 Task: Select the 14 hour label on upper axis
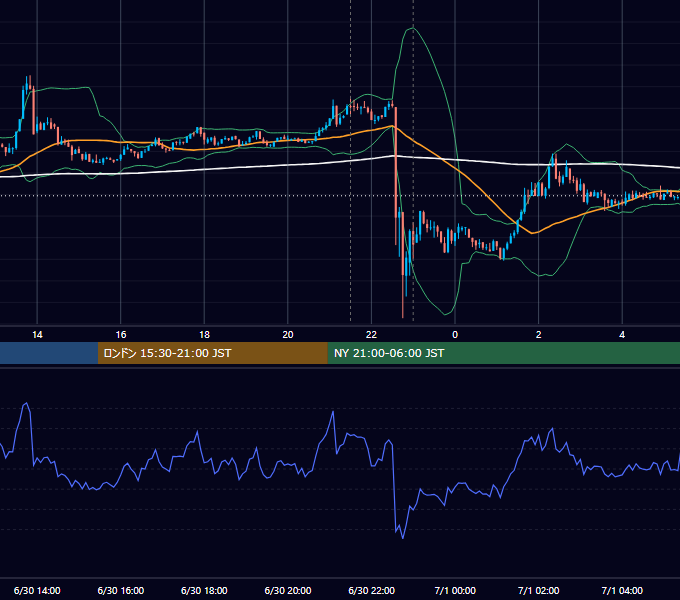point(37,335)
